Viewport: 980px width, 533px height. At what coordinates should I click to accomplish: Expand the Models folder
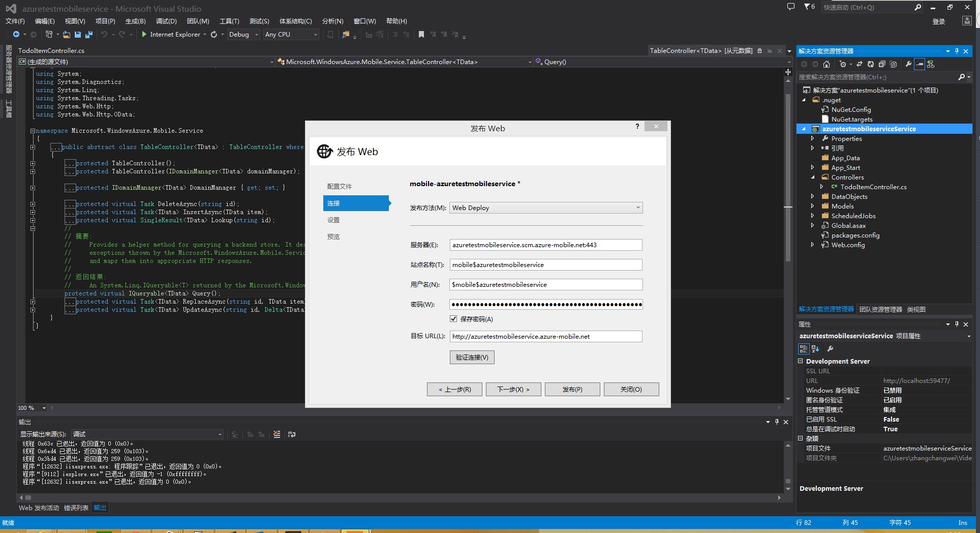point(813,206)
